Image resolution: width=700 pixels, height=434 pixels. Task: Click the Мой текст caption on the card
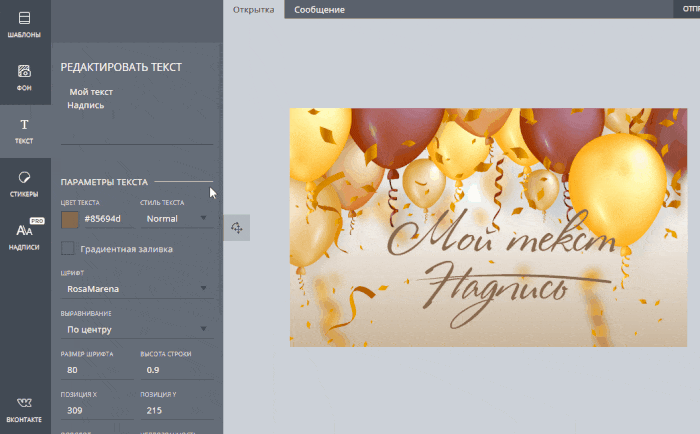[x=501, y=236]
